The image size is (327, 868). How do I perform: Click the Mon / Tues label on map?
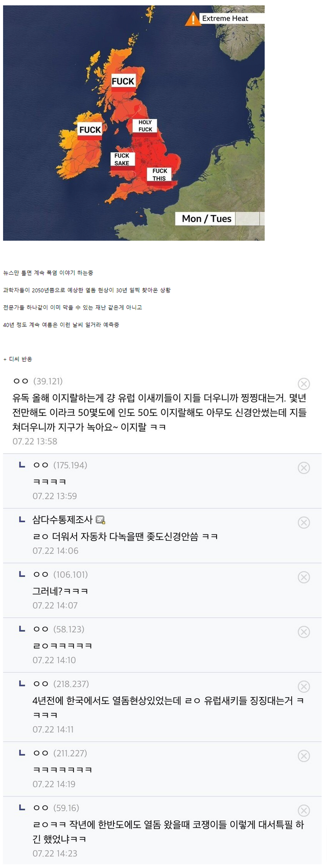coord(206,218)
